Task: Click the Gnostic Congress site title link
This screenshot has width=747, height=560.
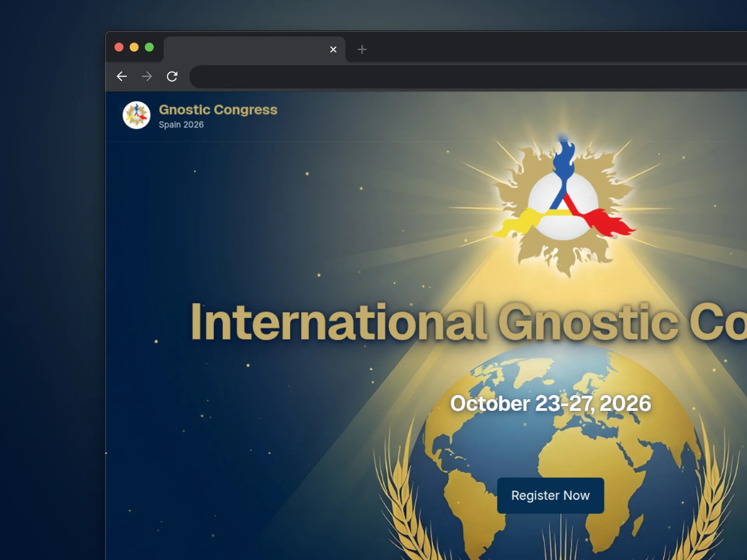Action: pos(218,110)
